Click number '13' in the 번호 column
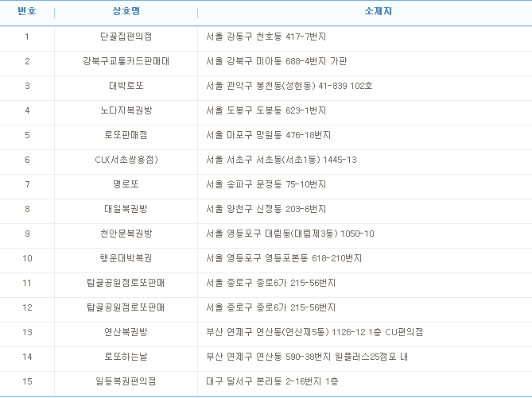Screen dimensions: 532x398 pos(27,332)
